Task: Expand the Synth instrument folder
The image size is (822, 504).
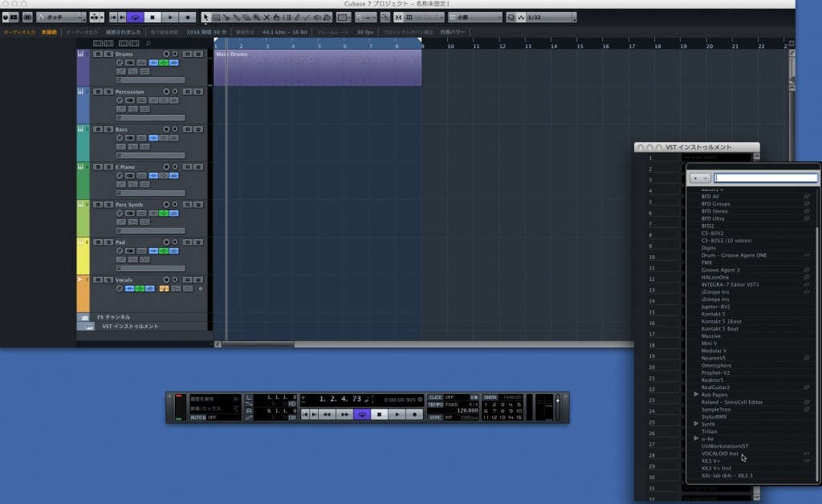Action: (696, 424)
